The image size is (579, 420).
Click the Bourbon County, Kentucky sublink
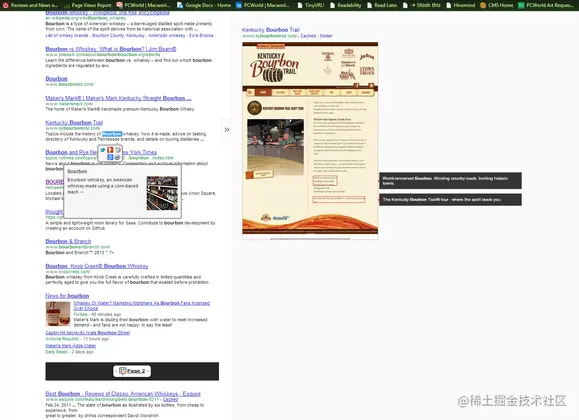[118, 35]
